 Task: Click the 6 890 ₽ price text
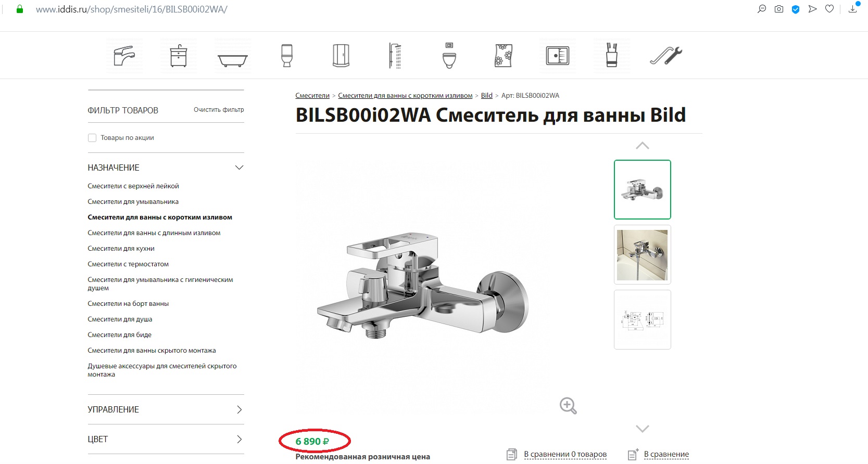[x=312, y=442]
